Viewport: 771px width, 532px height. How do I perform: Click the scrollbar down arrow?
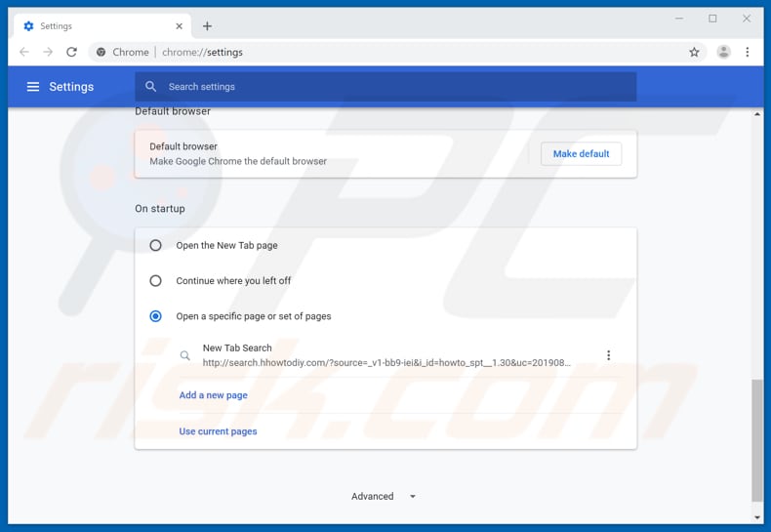tap(757, 517)
